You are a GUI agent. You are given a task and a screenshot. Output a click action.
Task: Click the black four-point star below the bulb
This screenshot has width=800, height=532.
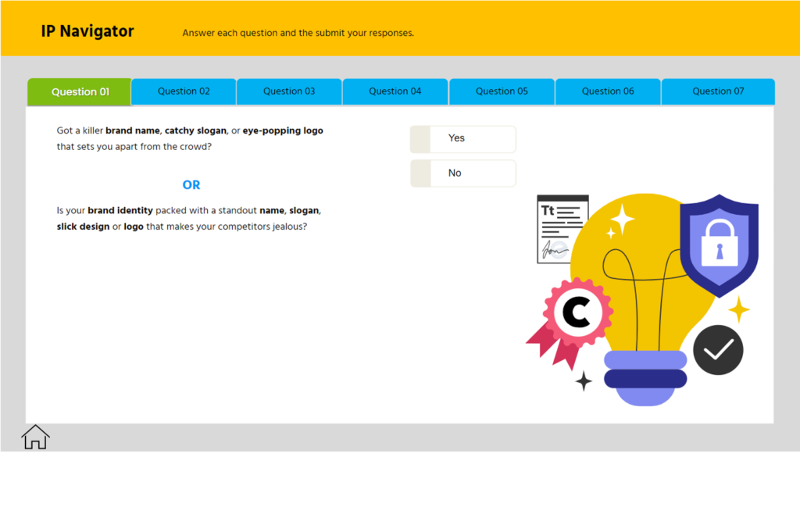click(x=583, y=382)
